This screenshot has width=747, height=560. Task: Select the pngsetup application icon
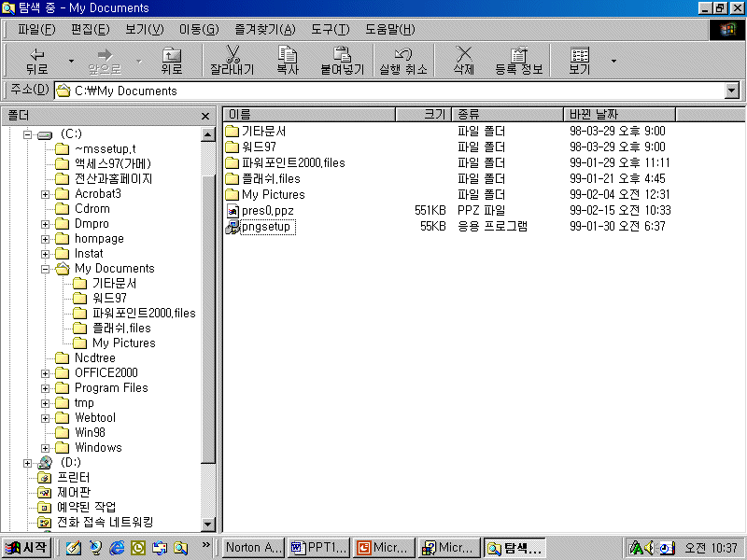pyautogui.click(x=233, y=226)
